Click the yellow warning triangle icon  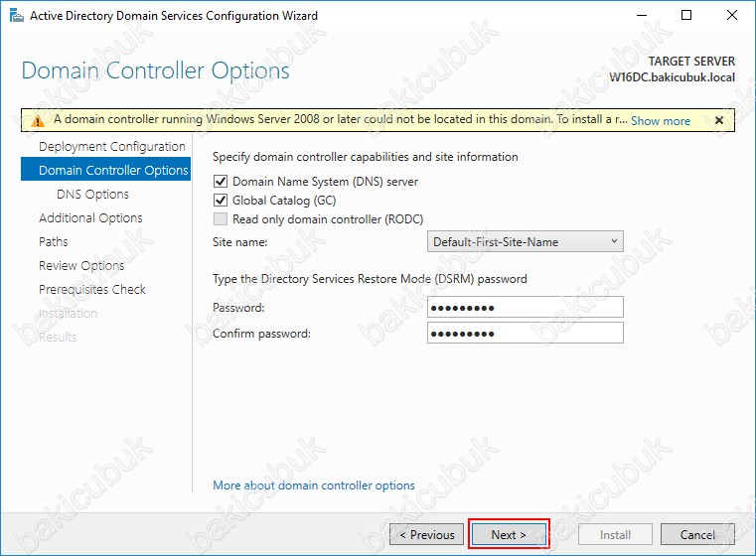[38, 120]
